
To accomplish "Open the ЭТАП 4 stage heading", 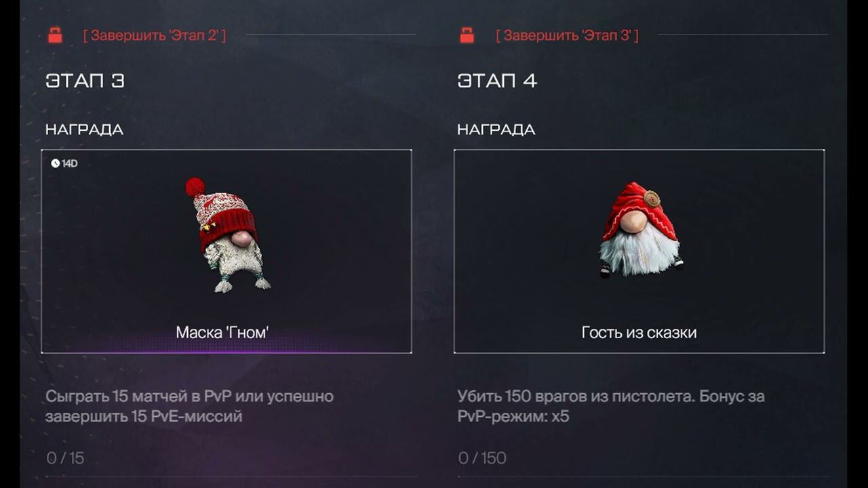I will tap(497, 81).
